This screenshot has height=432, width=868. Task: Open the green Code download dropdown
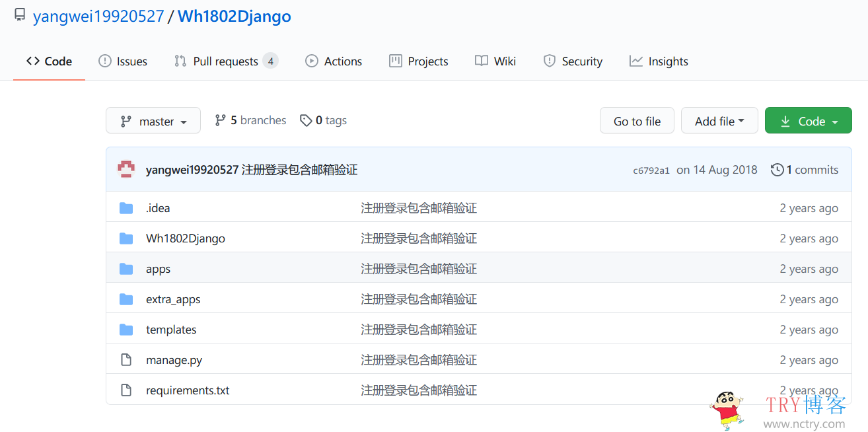809,121
